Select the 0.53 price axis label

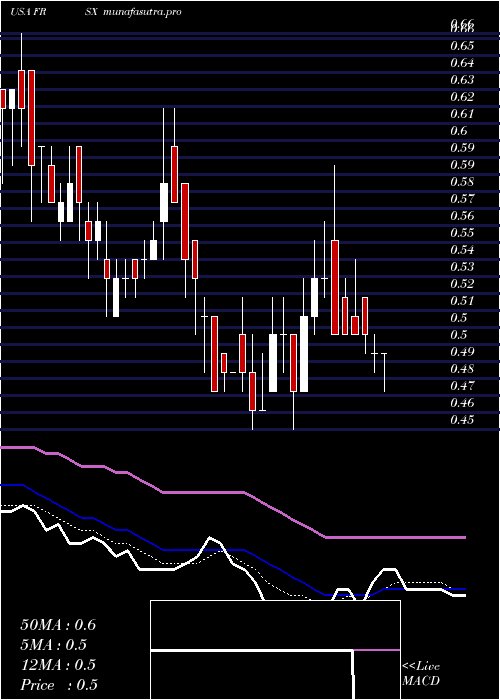pos(461,267)
